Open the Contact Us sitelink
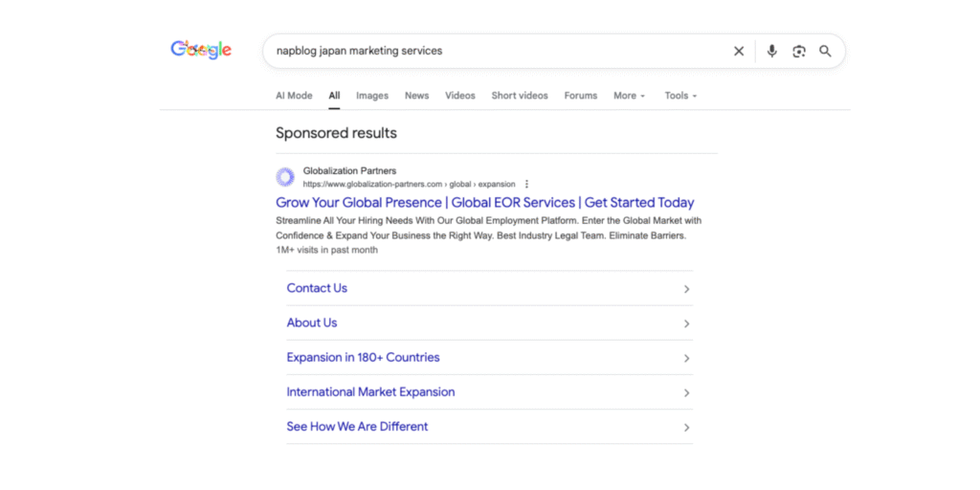 pyautogui.click(x=317, y=288)
